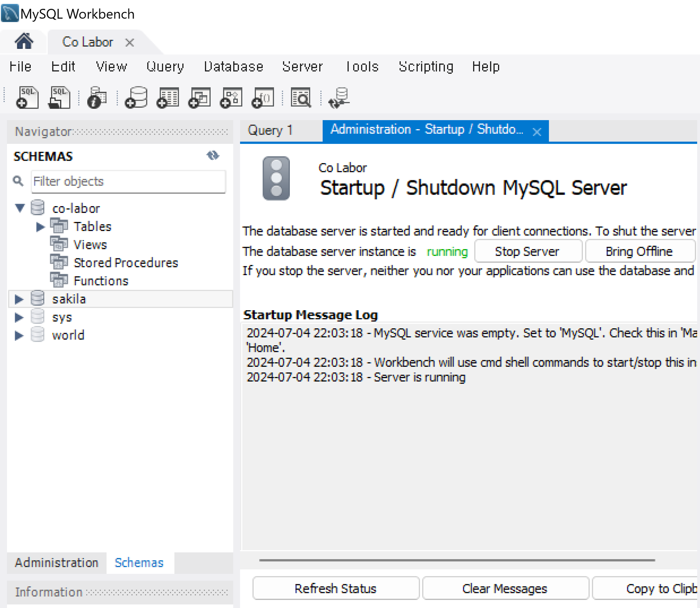Click the create stored procedure icon
This screenshot has height=608, width=700.
[x=231, y=98]
